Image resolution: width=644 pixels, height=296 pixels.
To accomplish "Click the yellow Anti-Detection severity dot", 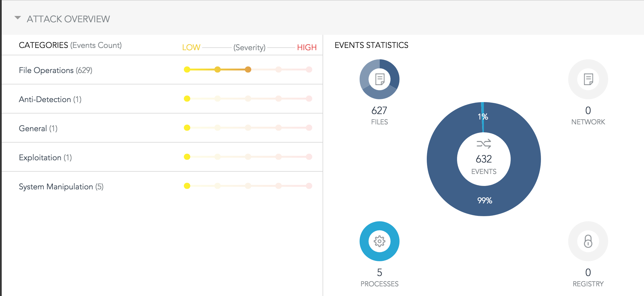I will [x=187, y=99].
